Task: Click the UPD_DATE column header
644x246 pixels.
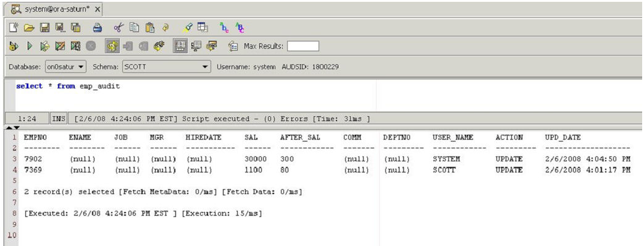Action: pyautogui.click(x=562, y=137)
